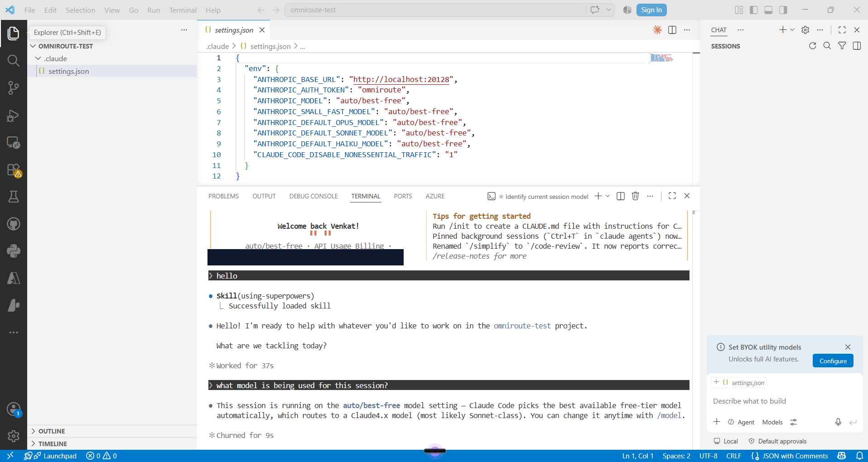Image resolution: width=868 pixels, height=462 pixels.
Task: Expand the TIMELINE section
Action: (53, 444)
